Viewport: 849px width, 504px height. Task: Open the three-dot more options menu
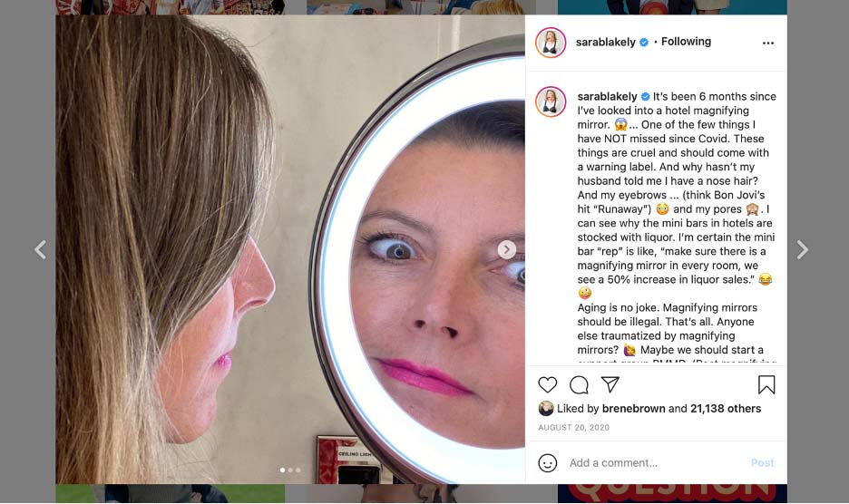point(768,43)
